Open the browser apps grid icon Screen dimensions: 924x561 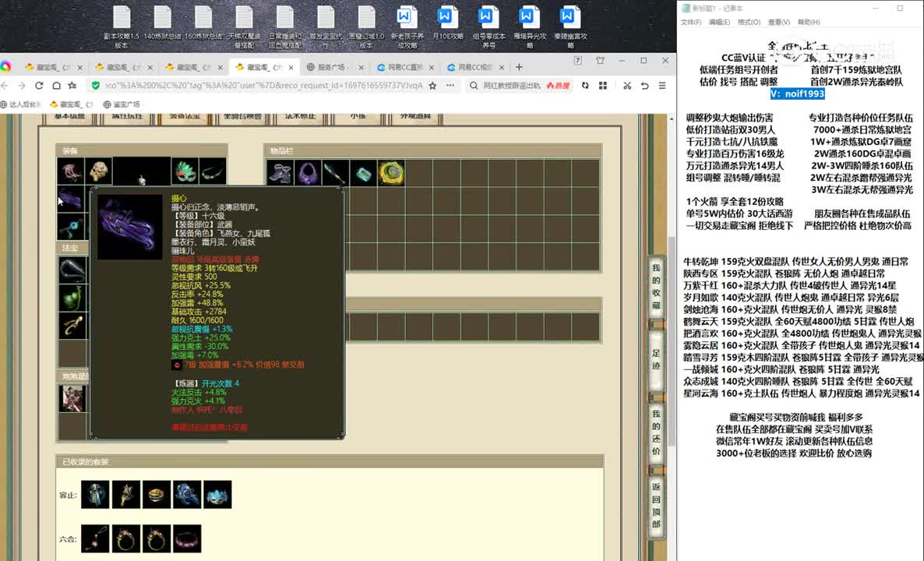pos(603,86)
